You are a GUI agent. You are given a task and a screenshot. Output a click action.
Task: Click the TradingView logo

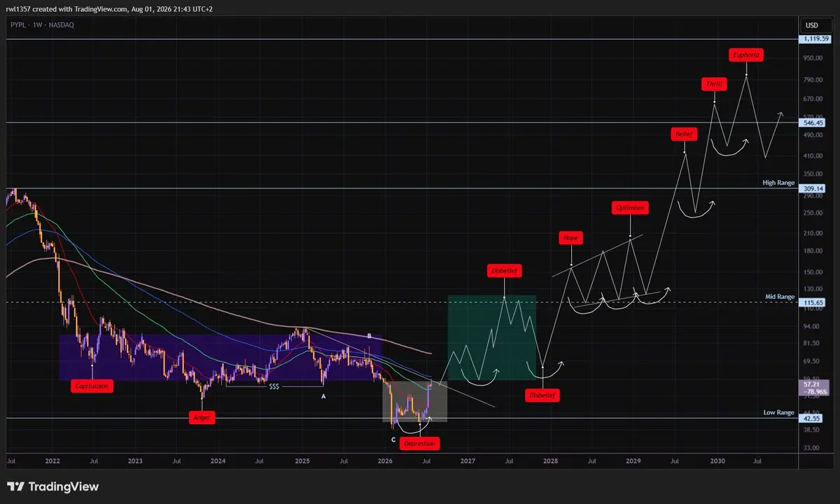(52, 486)
